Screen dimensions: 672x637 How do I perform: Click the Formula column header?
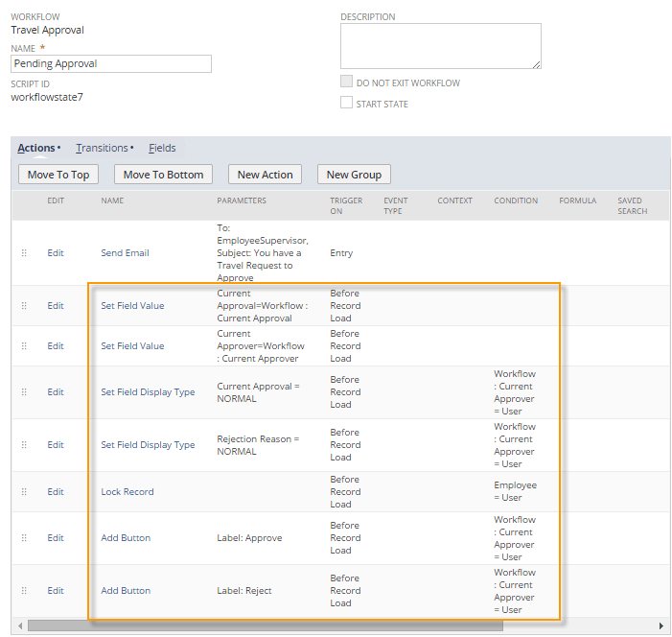(577, 201)
